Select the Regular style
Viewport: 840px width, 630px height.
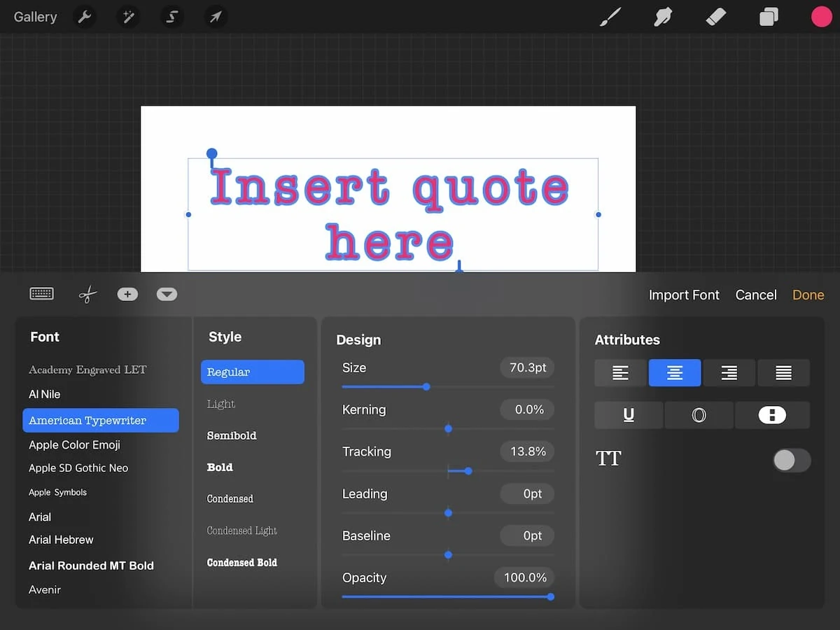[253, 372]
